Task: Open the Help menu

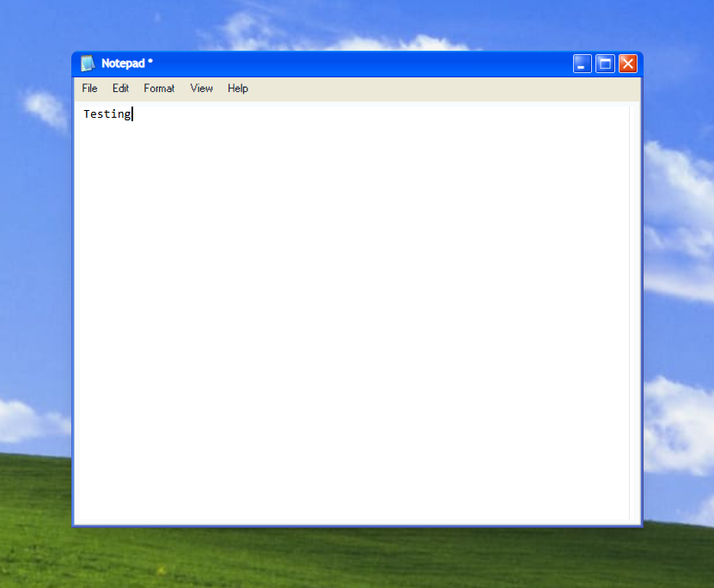Action: 237,88
